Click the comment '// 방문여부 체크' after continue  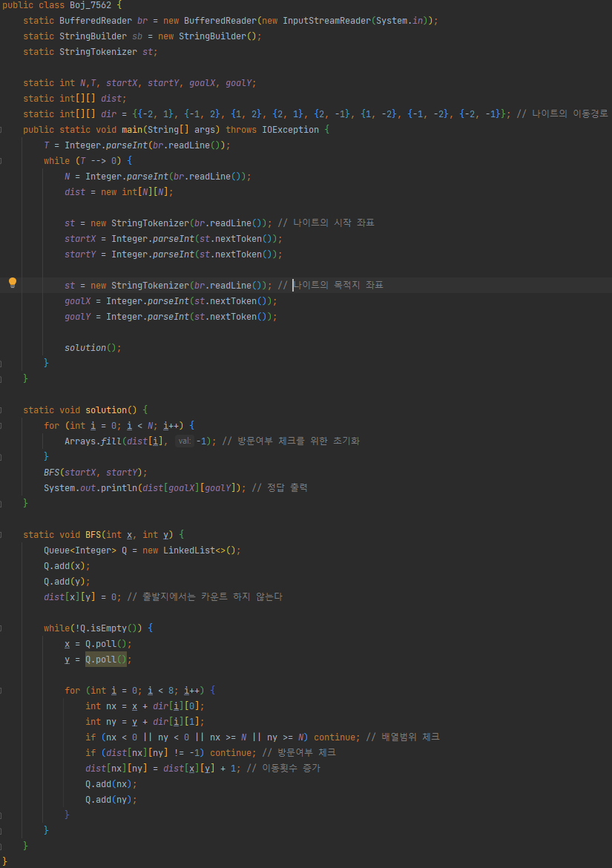click(x=299, y=753)
